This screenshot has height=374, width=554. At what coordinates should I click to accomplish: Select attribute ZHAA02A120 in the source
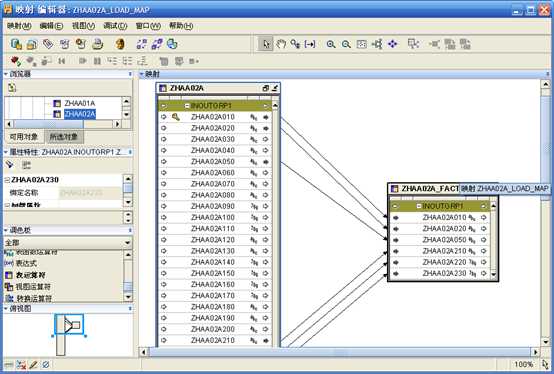click(x=213, y=240)
